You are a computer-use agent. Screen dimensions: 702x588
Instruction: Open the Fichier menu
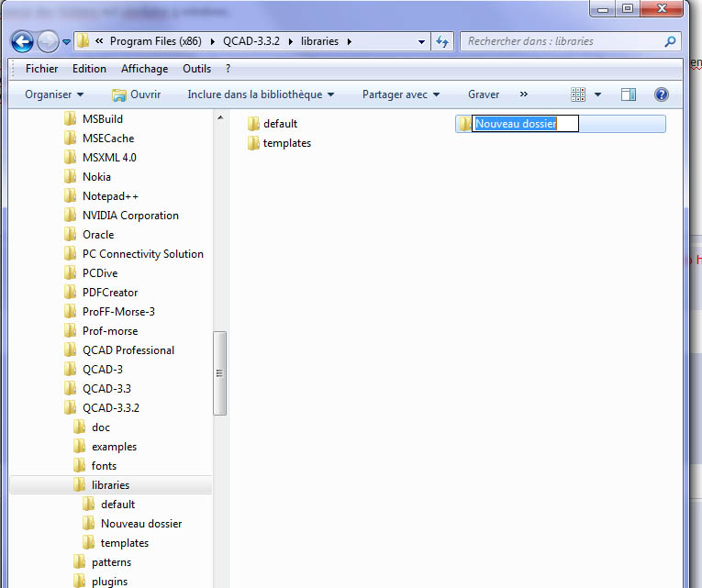41,69
